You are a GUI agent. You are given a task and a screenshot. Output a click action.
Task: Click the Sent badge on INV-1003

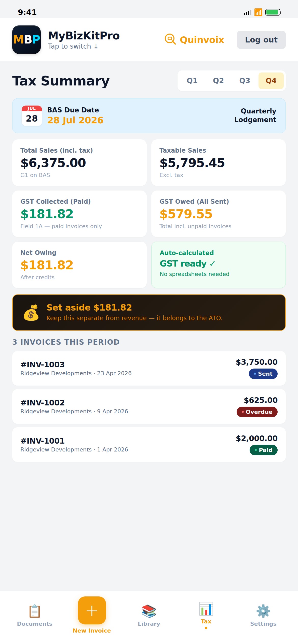[x=263, y=374]
